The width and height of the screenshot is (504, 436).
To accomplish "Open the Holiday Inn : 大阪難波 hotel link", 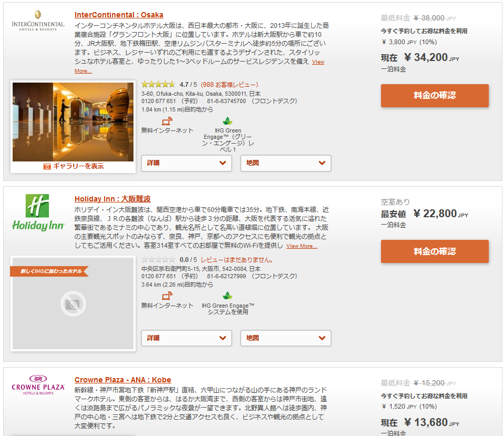I will point(112,199).
